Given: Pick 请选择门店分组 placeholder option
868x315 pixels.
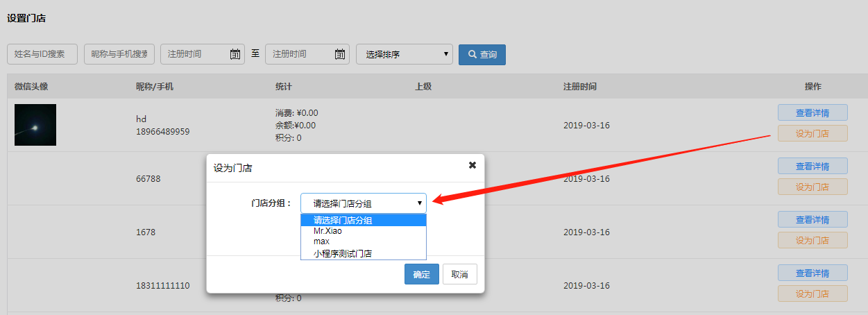Looking at the screenshot, I should point(342,221).
